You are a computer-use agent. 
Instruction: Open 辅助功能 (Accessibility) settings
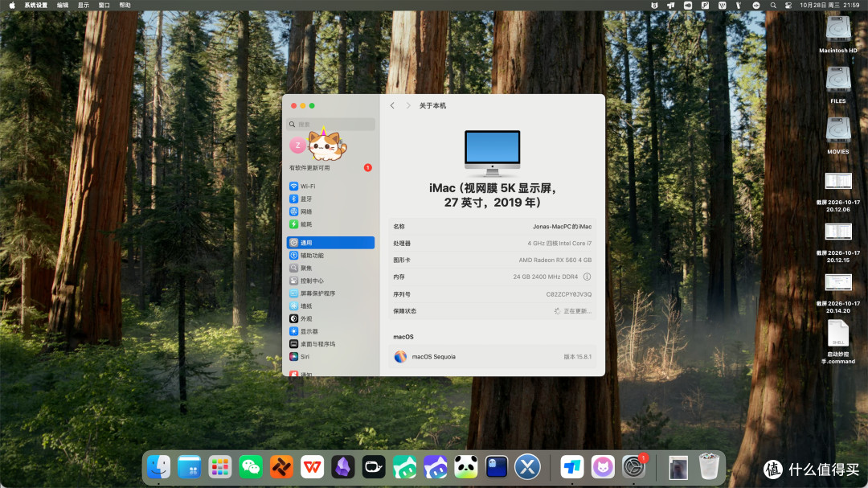click(330, 256)
